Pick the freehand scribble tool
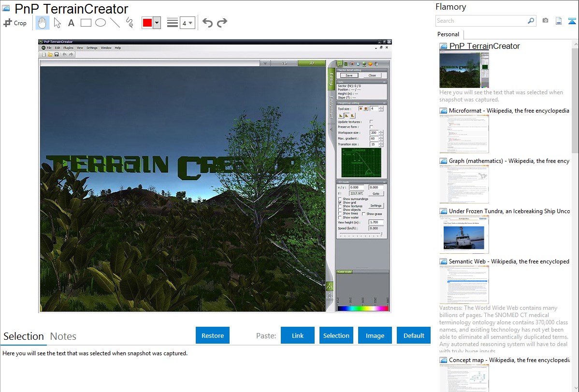579x392 pixels. (x=130, y=23)
